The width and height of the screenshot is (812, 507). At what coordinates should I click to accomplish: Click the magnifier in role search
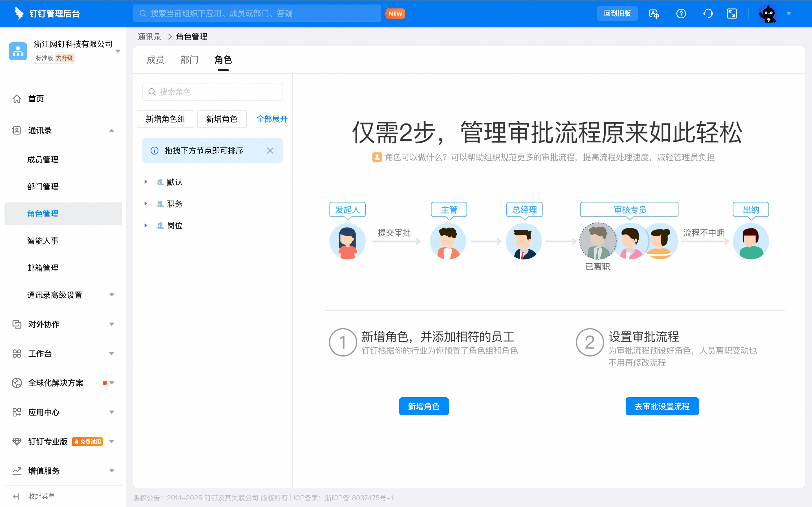[x=152, y=92]
